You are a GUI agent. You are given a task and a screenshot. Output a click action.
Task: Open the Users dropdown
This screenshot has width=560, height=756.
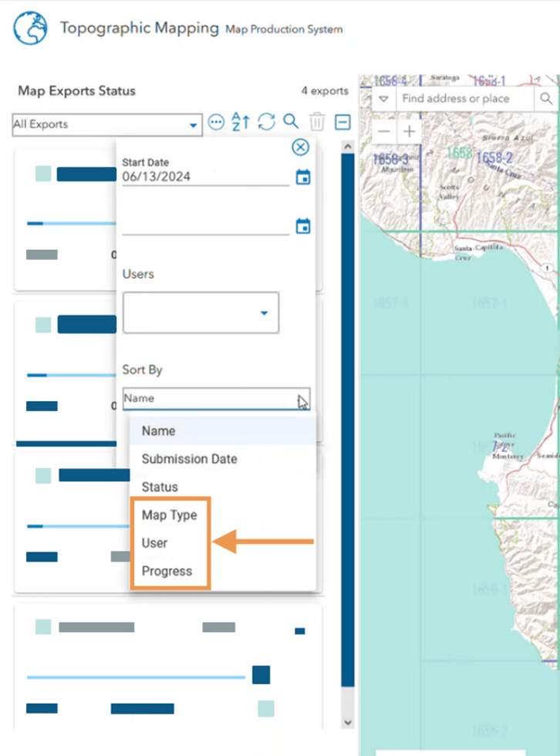click(201, 312)
